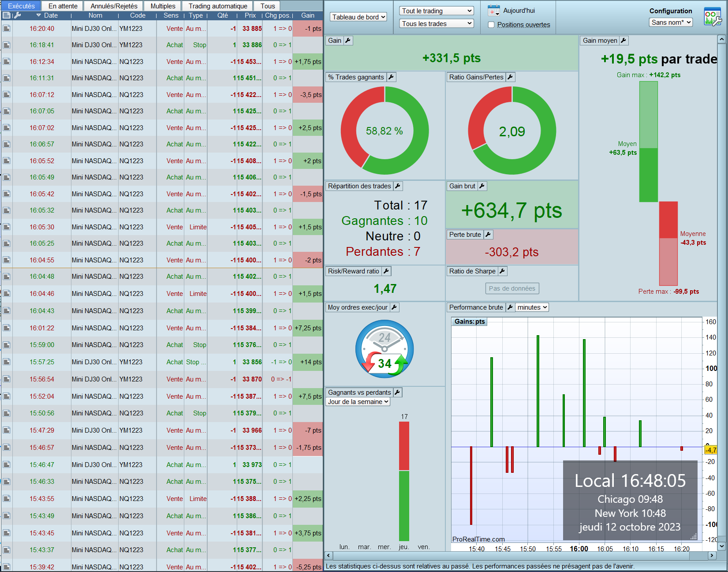Viewport: 728px width, 572px height.
Task: Enable the Positions ouvertes checkbox
Action: pos(491,25)
